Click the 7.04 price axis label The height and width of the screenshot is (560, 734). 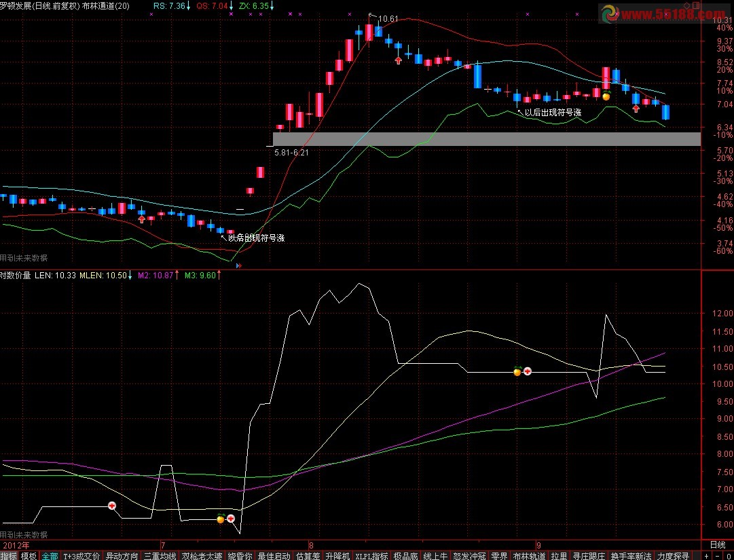(724, 105)
